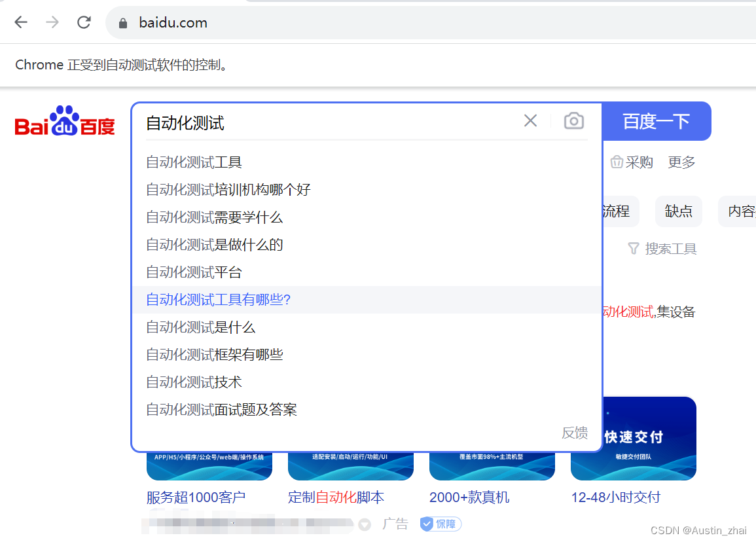The width and height of the screenshot is (756, 542).
Task: Click the 缺点 filter chip
Action: click(678, 211)
